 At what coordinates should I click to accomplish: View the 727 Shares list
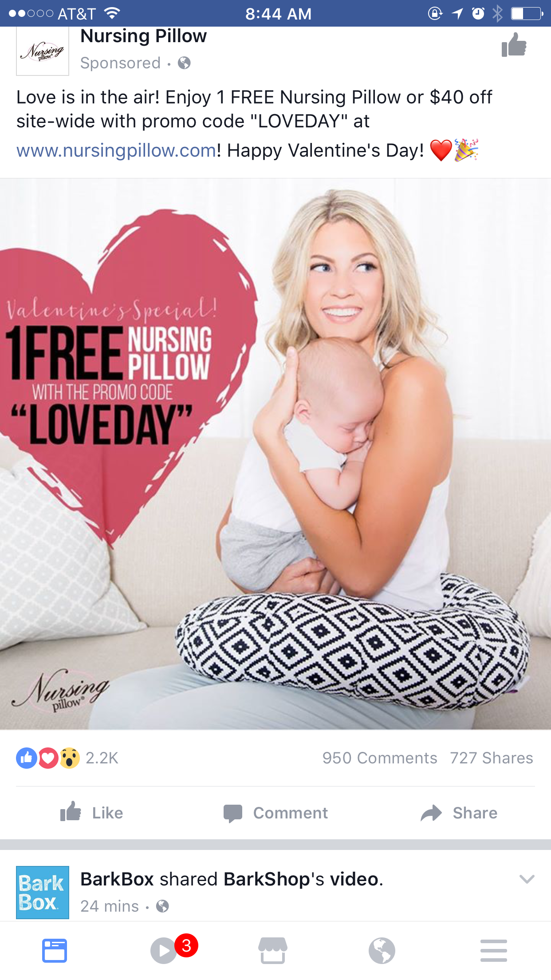[x=492, y=758]
